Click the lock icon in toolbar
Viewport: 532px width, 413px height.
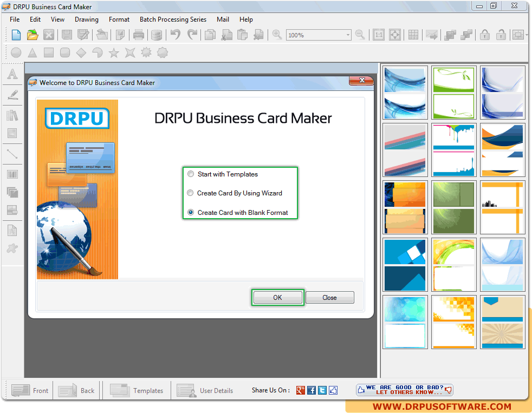484,35
